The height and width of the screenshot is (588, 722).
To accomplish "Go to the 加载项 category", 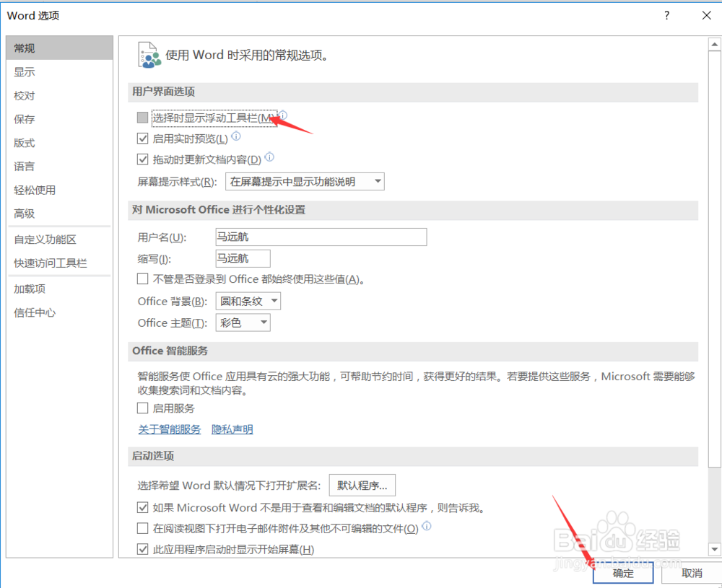I will (59, 289).
